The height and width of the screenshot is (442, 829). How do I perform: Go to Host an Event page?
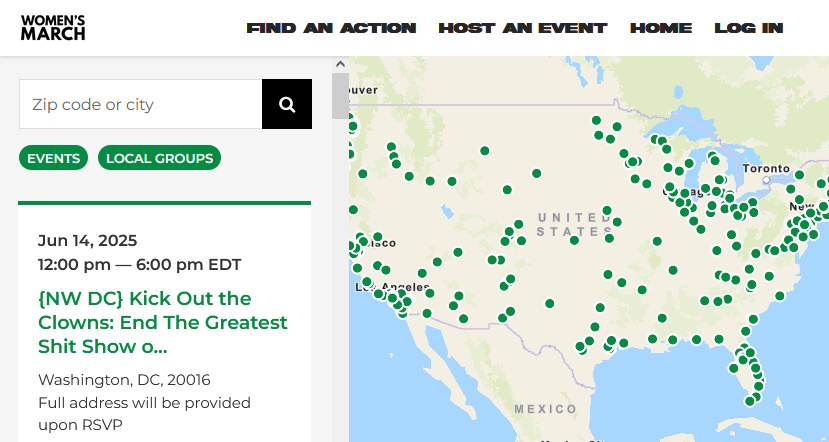pos(522,28)
